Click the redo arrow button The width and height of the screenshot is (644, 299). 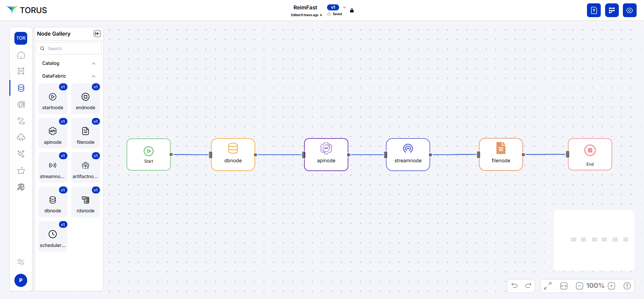528,286
